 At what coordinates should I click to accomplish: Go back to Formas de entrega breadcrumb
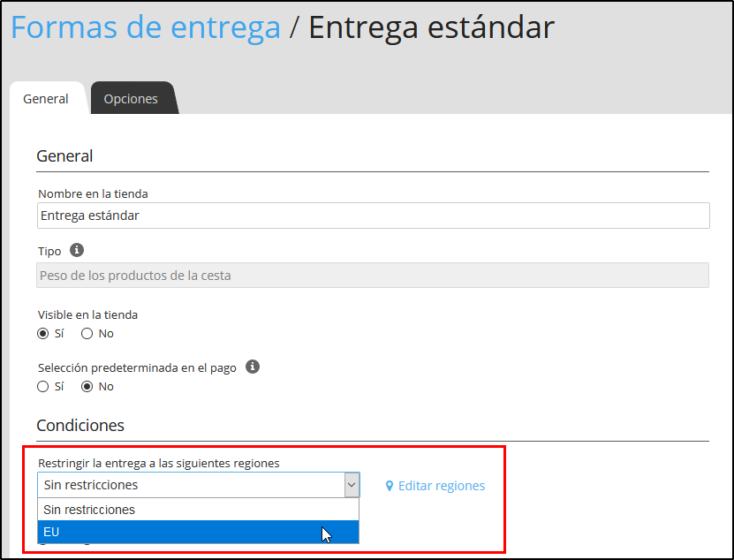coord(145,27)
